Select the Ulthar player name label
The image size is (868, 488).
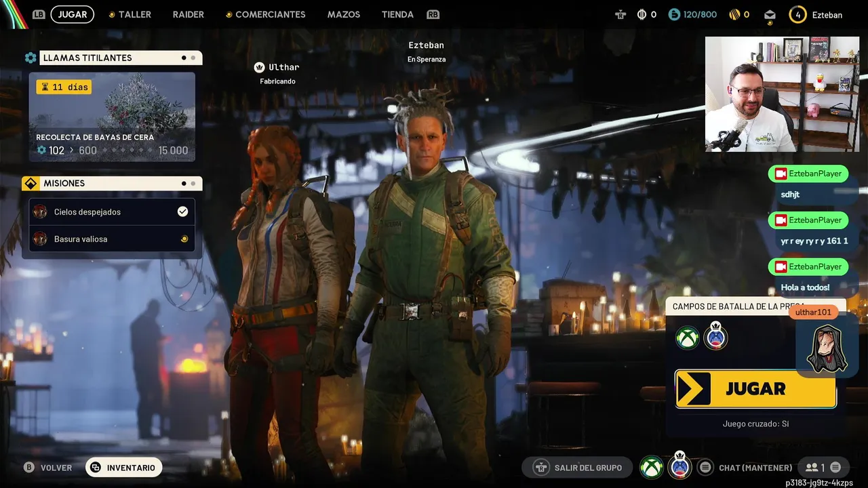pos(283,67)
